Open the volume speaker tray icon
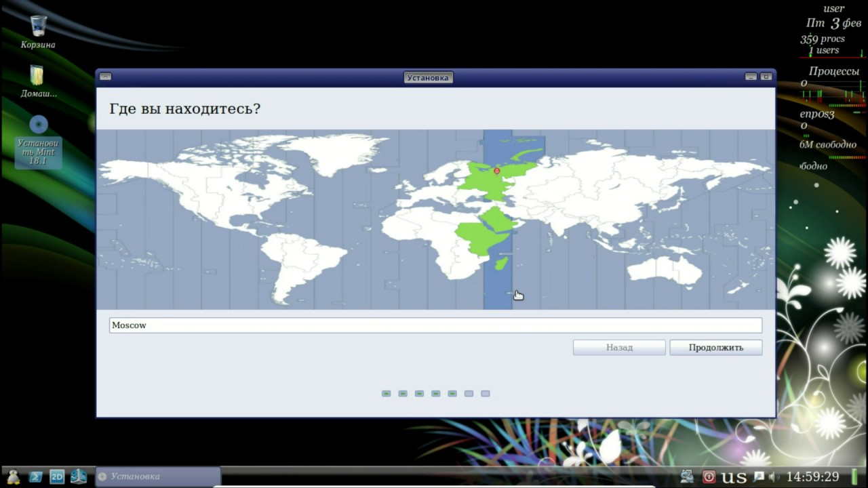Image resolution: width=868 pixels, height=488 pixels. tap(774, 476)
